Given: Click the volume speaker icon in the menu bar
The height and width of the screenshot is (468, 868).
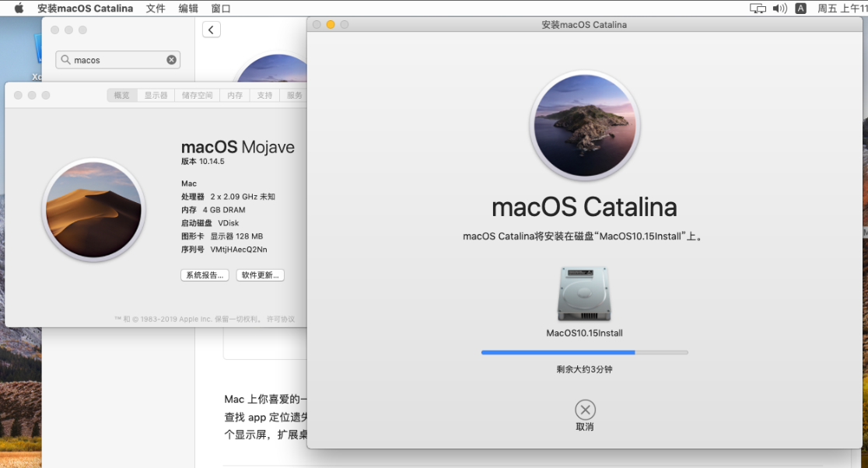Looking at the screenshot, I should pos(780,9).
